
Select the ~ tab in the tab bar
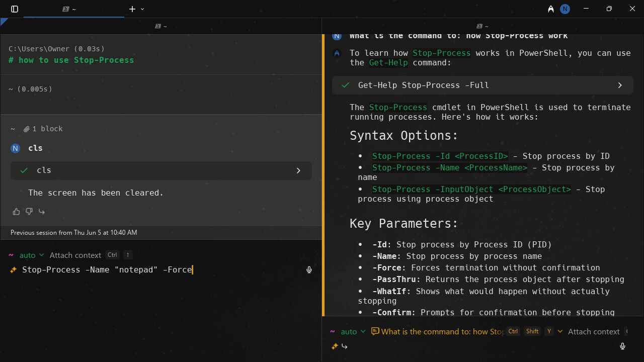click(69, 9)
